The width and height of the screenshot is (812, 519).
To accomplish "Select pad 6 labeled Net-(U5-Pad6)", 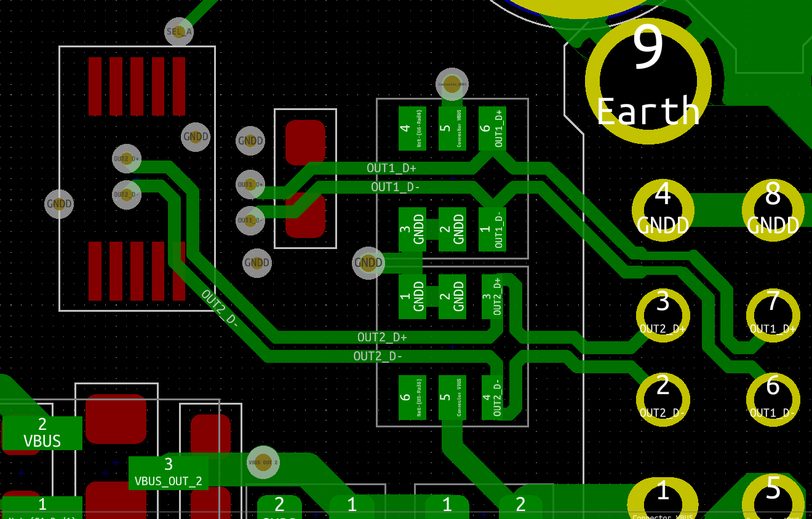I will pos(412,397).
